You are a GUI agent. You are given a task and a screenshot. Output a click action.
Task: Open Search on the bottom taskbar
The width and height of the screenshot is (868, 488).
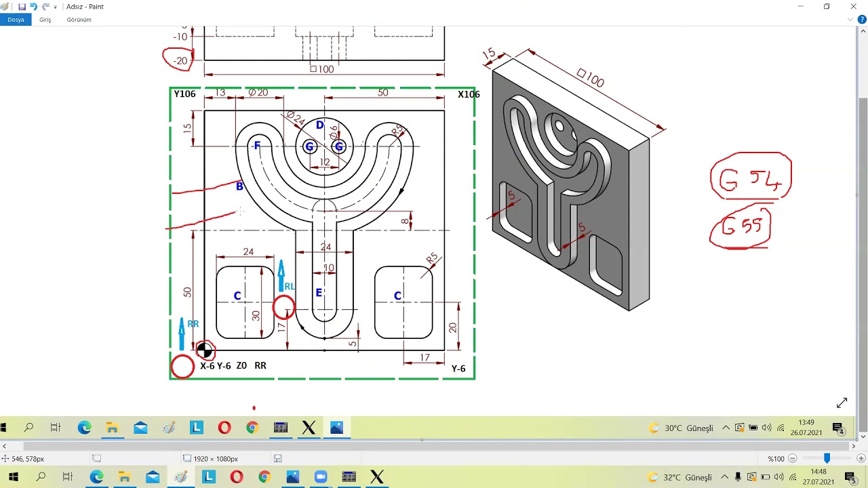41,477
